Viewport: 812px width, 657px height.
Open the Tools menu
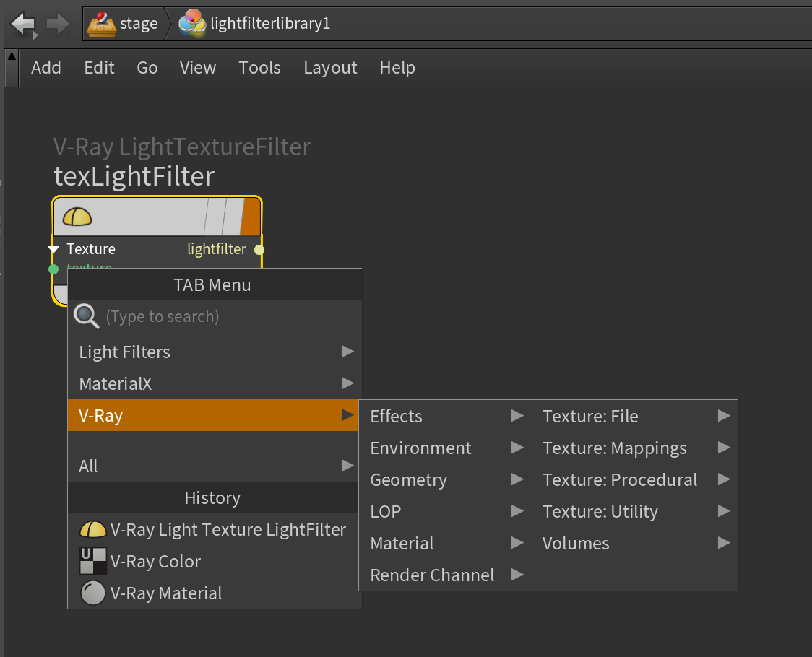point(259,68)
